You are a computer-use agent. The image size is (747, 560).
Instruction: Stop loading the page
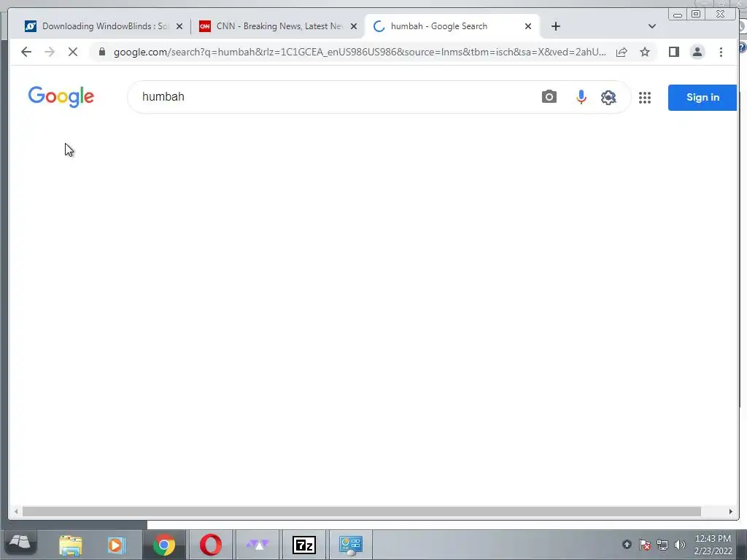pos(73,52)
